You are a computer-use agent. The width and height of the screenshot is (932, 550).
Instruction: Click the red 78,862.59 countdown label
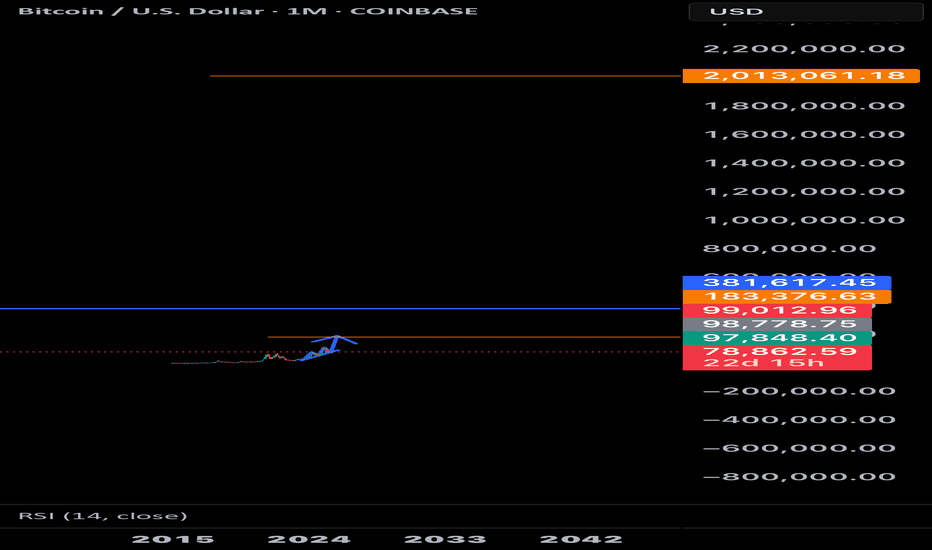(x=777, y=357)
